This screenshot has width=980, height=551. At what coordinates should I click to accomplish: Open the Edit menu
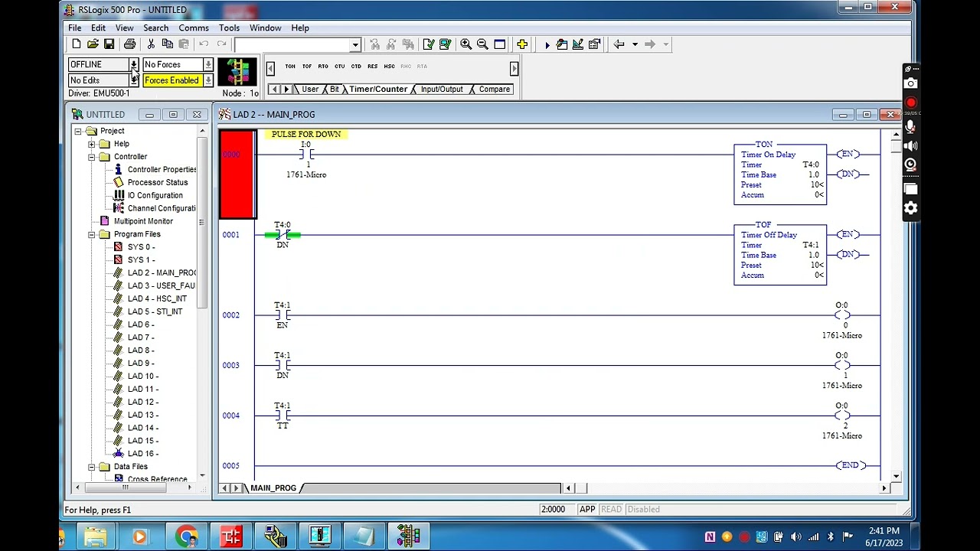click(98, 28)
